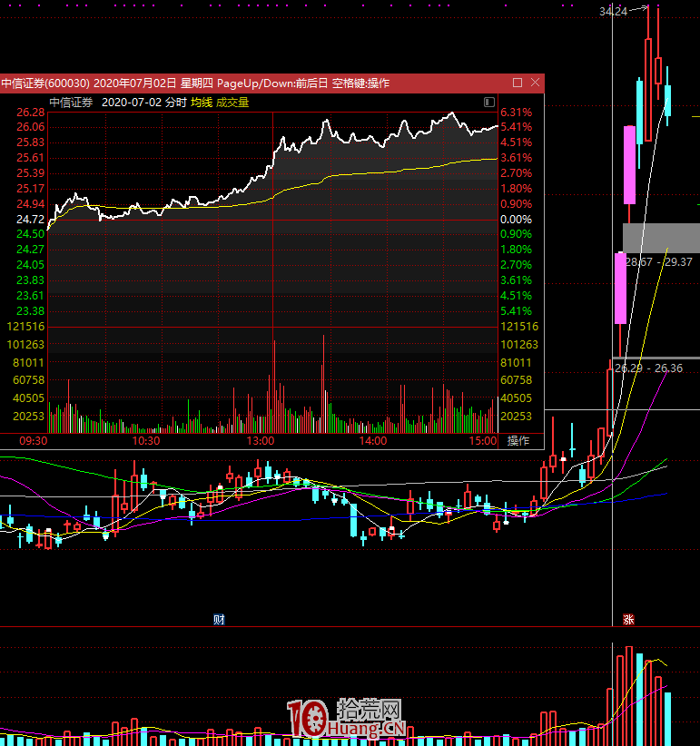700x746 pixels.
Task: Click the 0.00% baseline percentage label
Action: 516,220
